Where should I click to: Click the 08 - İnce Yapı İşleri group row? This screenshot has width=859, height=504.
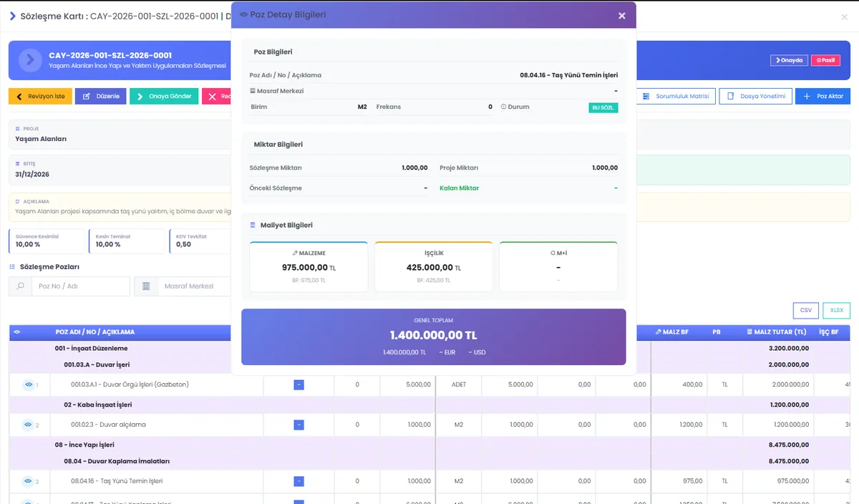point(429,445)
